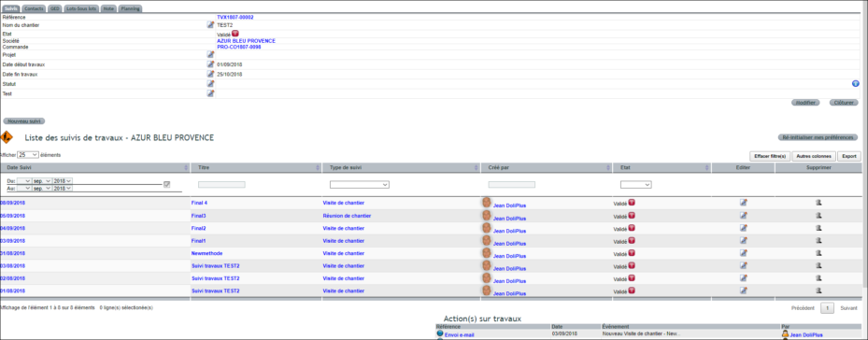The width and height of the screenshot is (868, 340).
Task: Edit the Date début travaux value
Action: (x=210, y=64)
